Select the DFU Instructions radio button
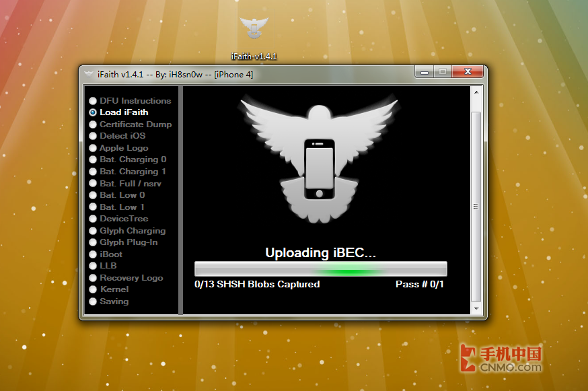Screen dimensions: 588x391 (x=93, y=101)
